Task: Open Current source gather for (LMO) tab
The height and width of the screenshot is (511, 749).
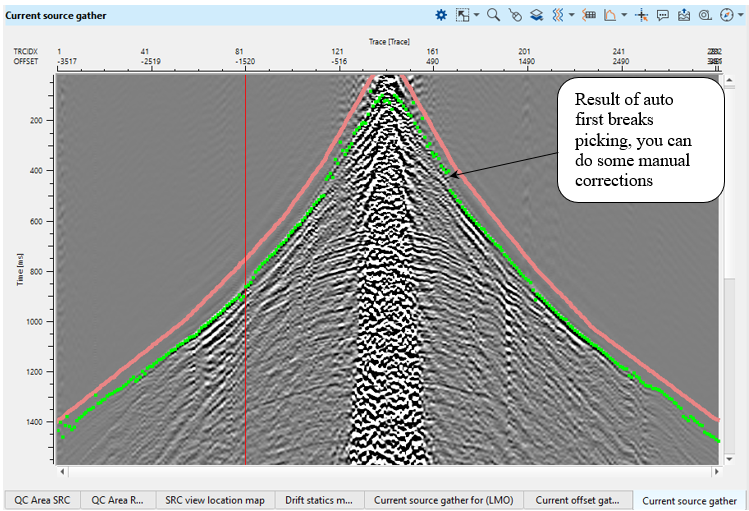Action: tap(442, 499)
